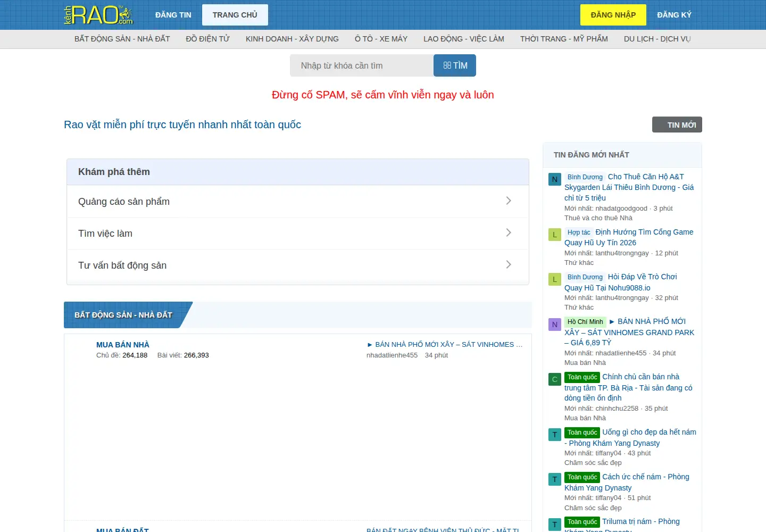Open THỜI TRANG - MỸ PHẨM menu

pos(564,39)
